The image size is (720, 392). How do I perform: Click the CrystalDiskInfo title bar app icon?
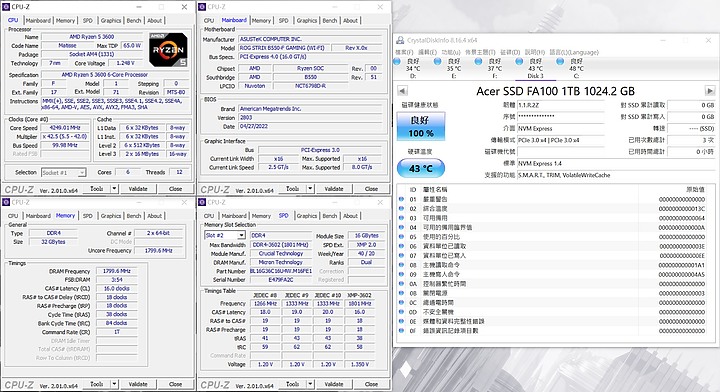(400, 40)
